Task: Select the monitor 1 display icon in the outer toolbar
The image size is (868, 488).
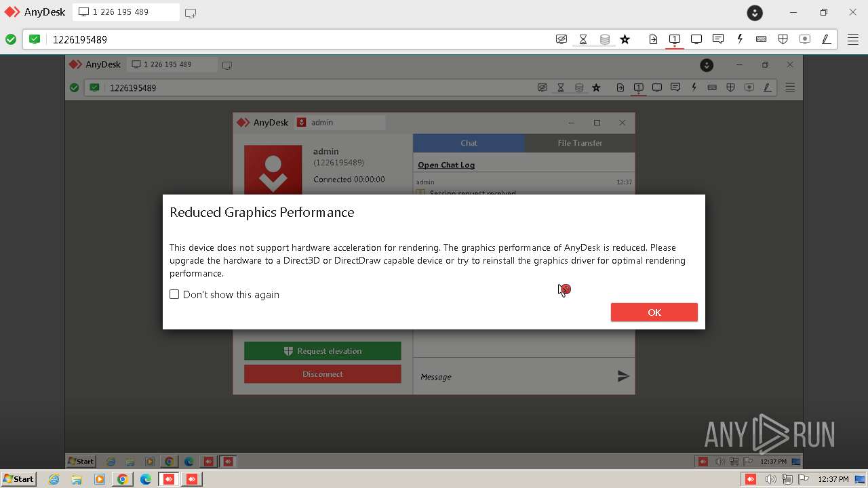Action: tap(675, 39)
